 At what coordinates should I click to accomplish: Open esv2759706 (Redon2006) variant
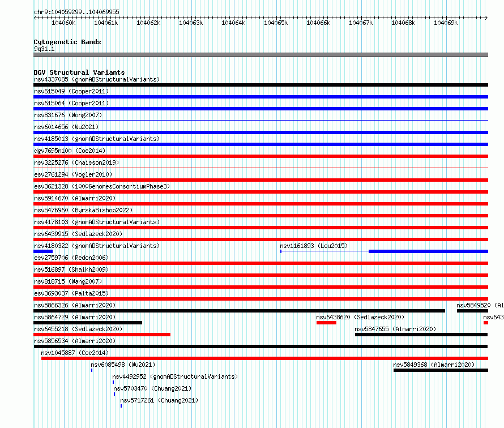coord(71,258)
